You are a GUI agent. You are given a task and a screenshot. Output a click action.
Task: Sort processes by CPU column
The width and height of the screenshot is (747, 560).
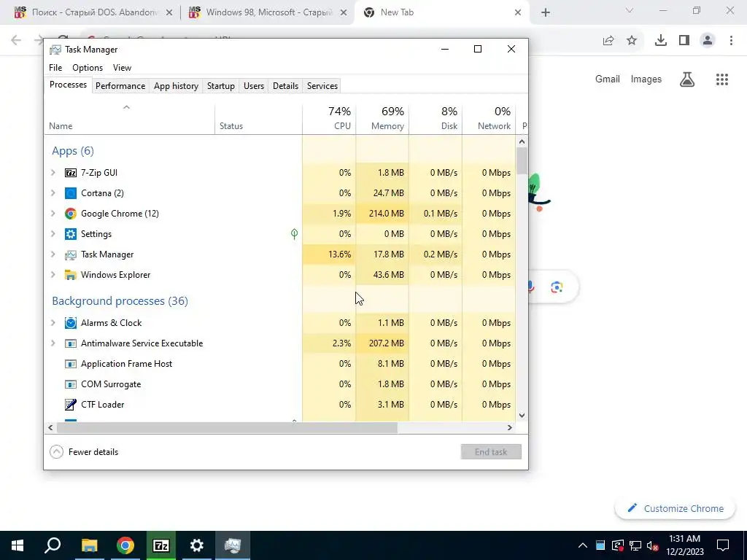pyautogui.click(x=329, y=117)
